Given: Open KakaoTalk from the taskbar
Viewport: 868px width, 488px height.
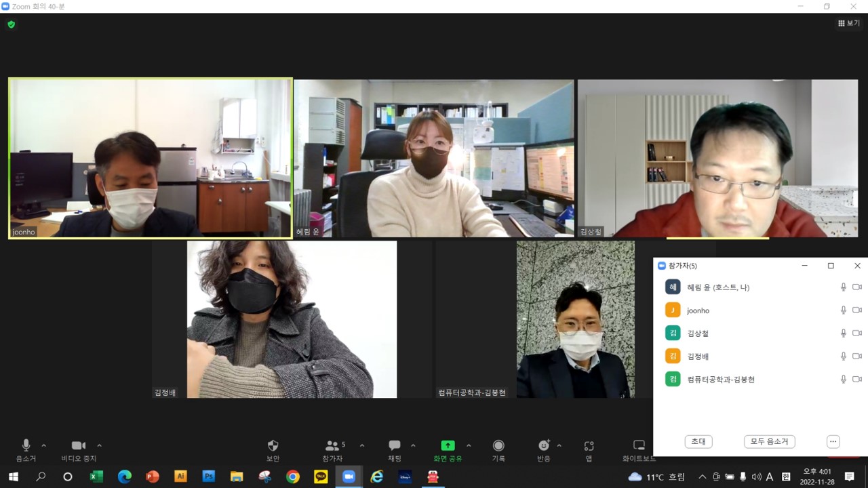Looking at the screenshot, I should pos(321,476).
